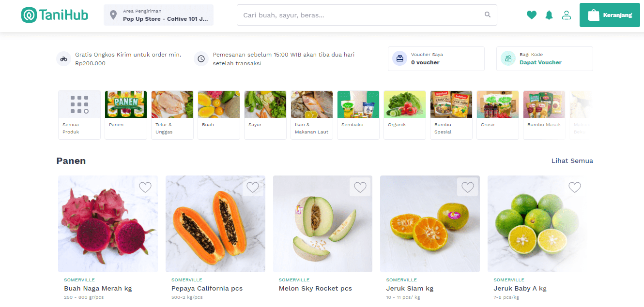Click the TaniHub logo

click(x=55, y=15)
